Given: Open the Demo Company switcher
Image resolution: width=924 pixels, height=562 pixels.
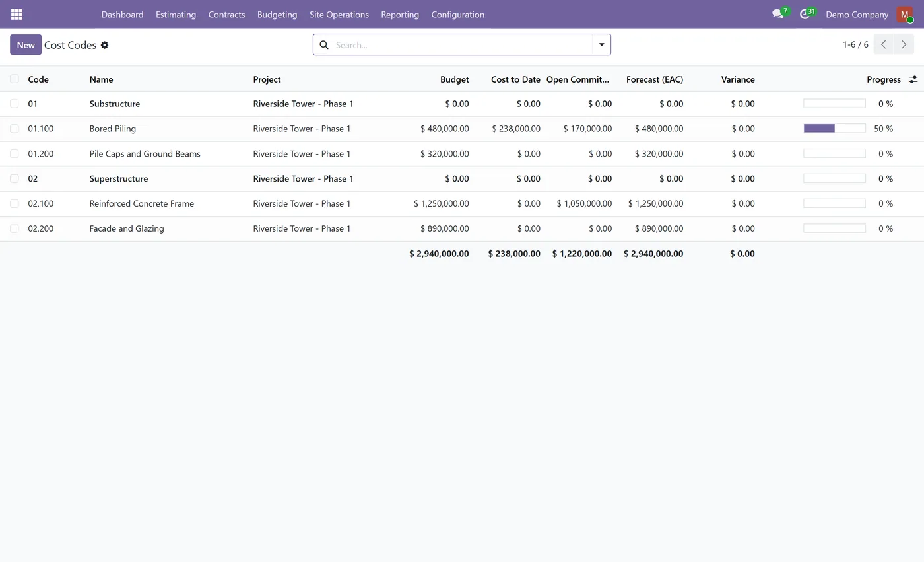Looking at the screenshot, I should (857, 14).
